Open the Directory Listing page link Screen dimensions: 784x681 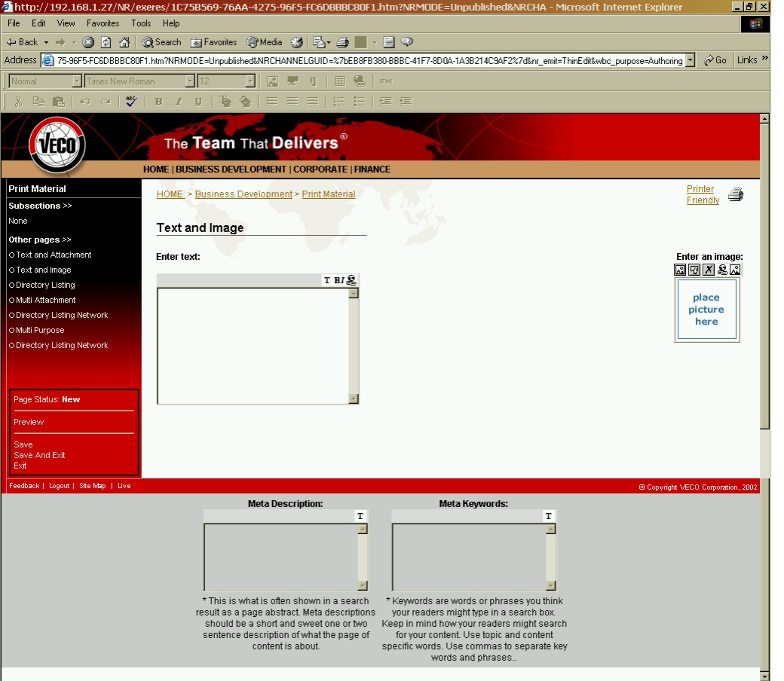tap(45, 285)
